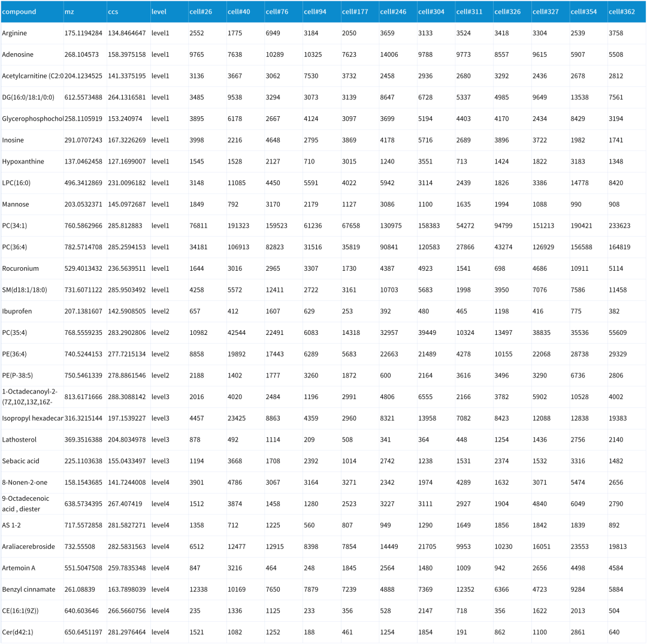Select the Isopropyl hexadecar compound cell
Image resolution: width=647 pixels, height=644 pixels.
tap(32, 418)
